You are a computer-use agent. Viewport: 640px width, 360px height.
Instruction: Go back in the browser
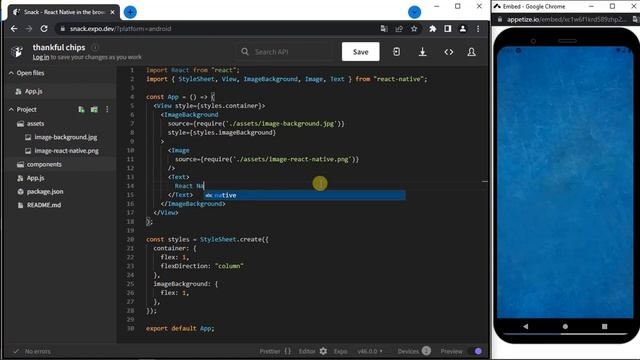click(14, 29)
